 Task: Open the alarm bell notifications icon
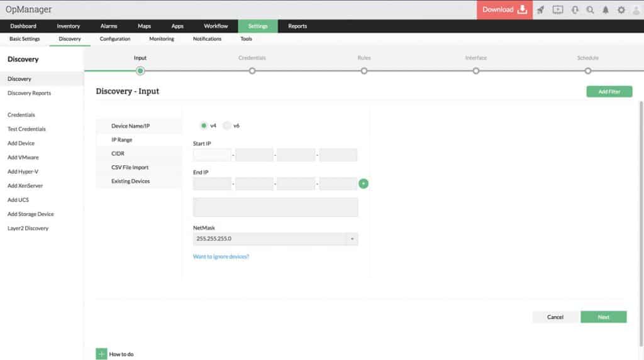[606, 9]
